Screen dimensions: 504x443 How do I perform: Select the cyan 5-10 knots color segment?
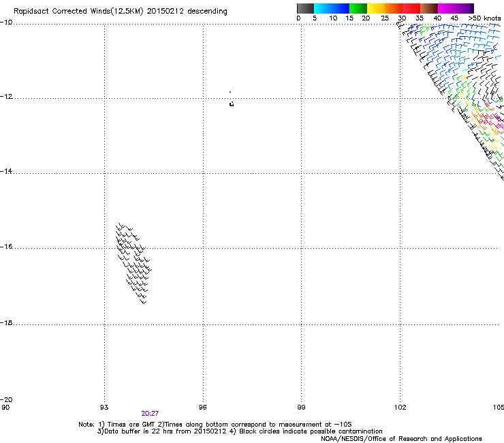323,8
